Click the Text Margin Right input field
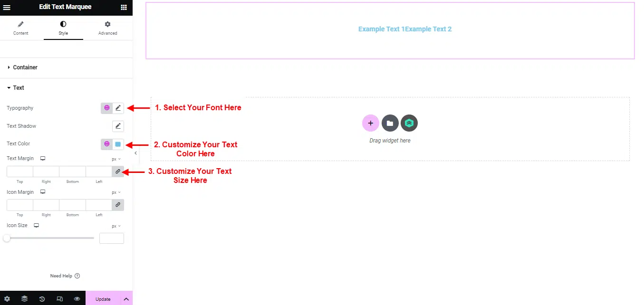This screenshot has width=644, height=305. click(x=46, y=172)
